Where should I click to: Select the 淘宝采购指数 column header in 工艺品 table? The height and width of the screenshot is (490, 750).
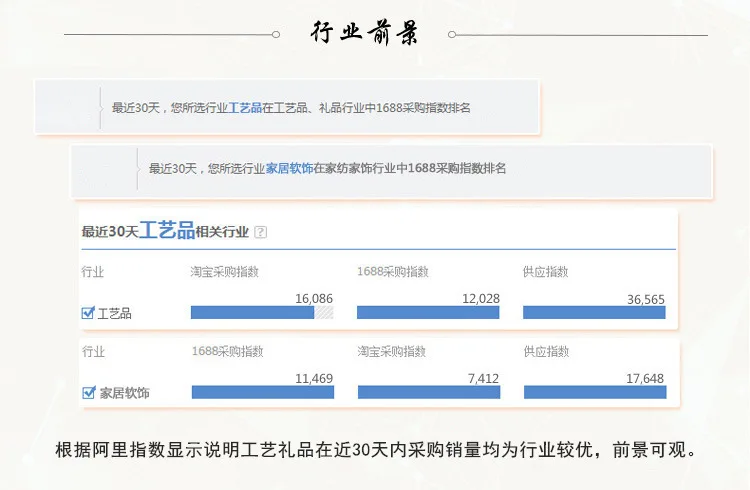coord(224,272)
